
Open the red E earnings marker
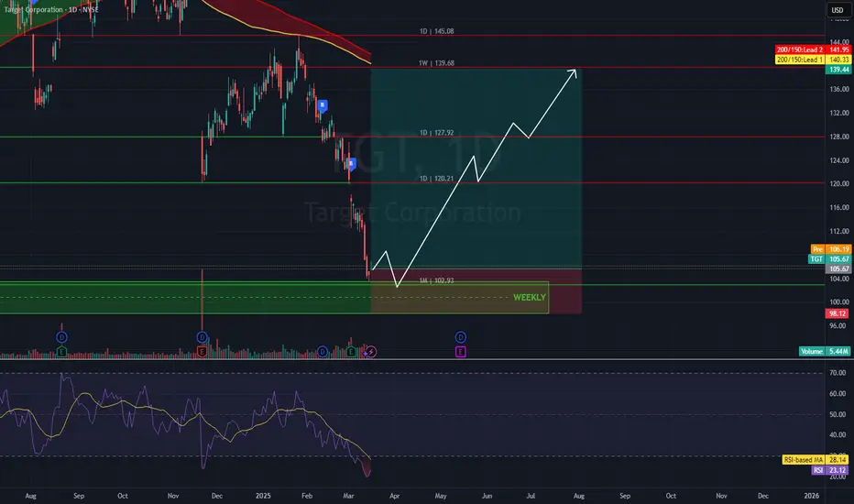click(x=203, y=352)
